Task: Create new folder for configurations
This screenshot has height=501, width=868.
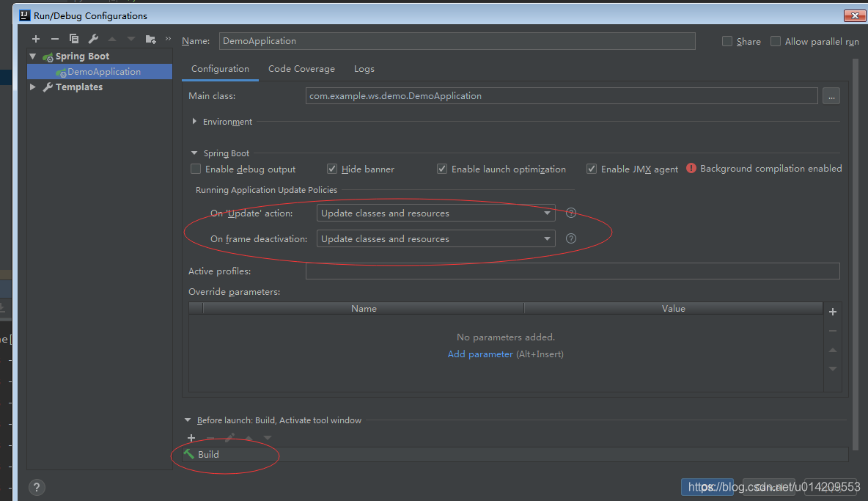Action: pyautogui.click(x=150, y=39)
